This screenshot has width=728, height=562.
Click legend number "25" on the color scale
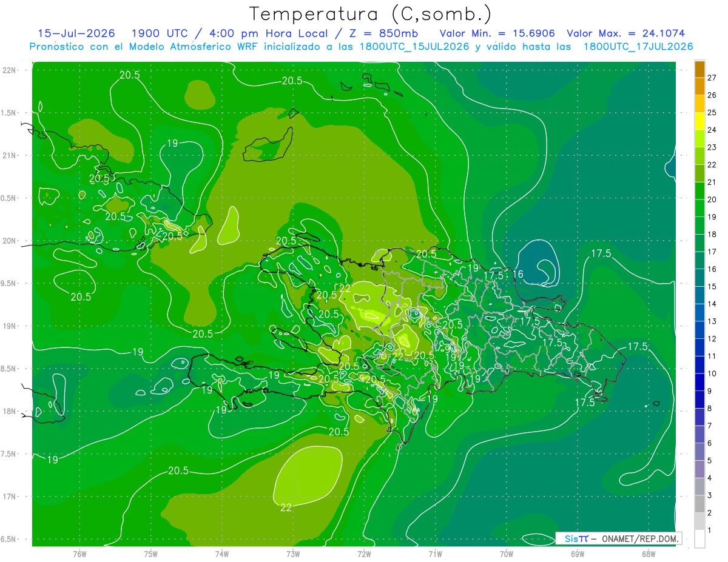712,113
